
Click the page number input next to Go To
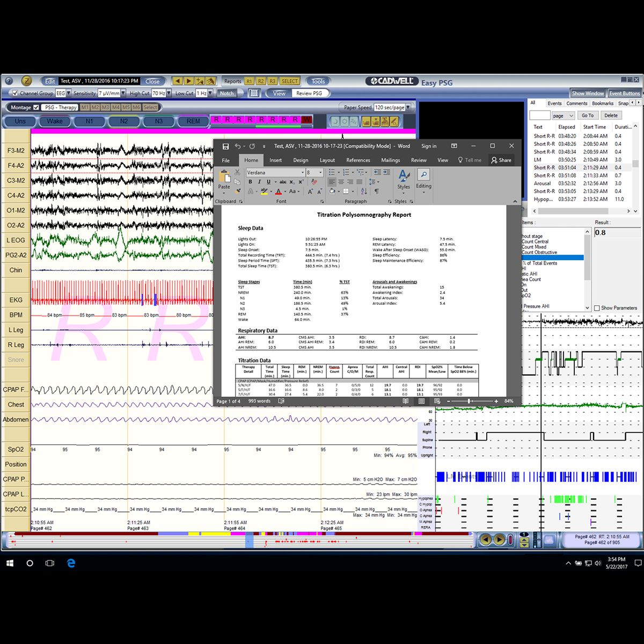pyautogui.click(x=539, y=115)
